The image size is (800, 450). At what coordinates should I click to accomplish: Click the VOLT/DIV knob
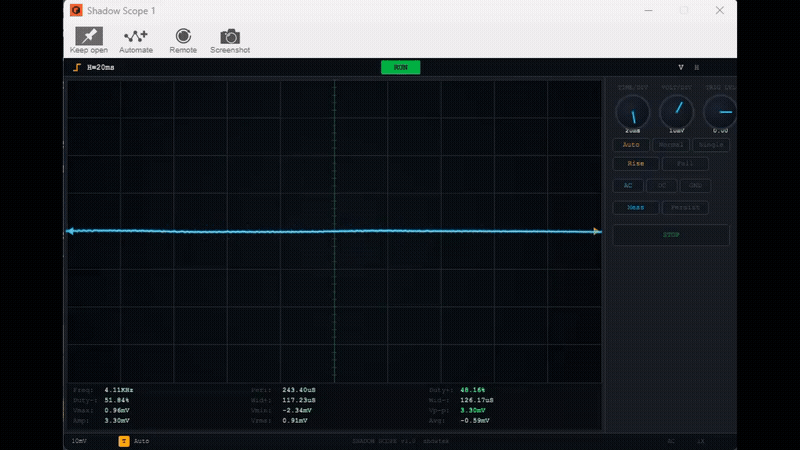[x=677, y=112]
